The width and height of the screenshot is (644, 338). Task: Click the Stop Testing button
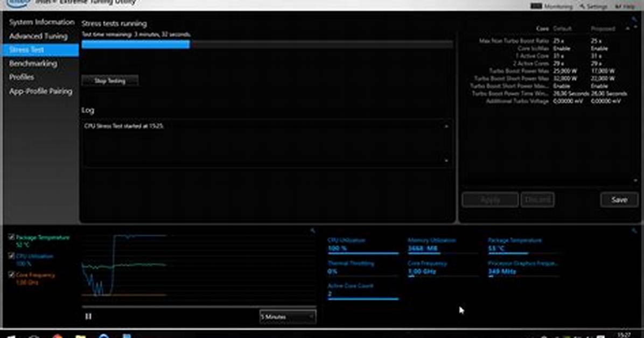[x=110, y=81]
